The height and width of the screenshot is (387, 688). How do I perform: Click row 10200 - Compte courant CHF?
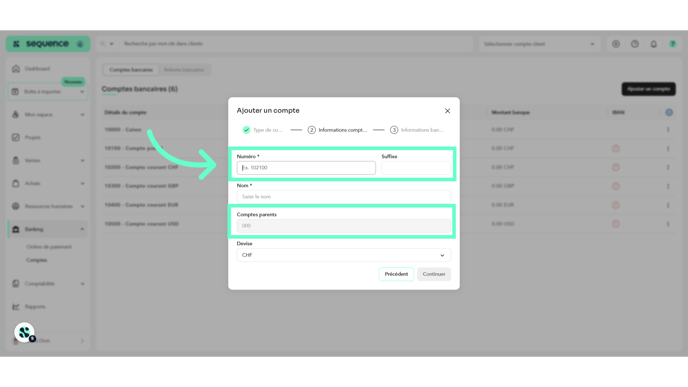[141, 167]
